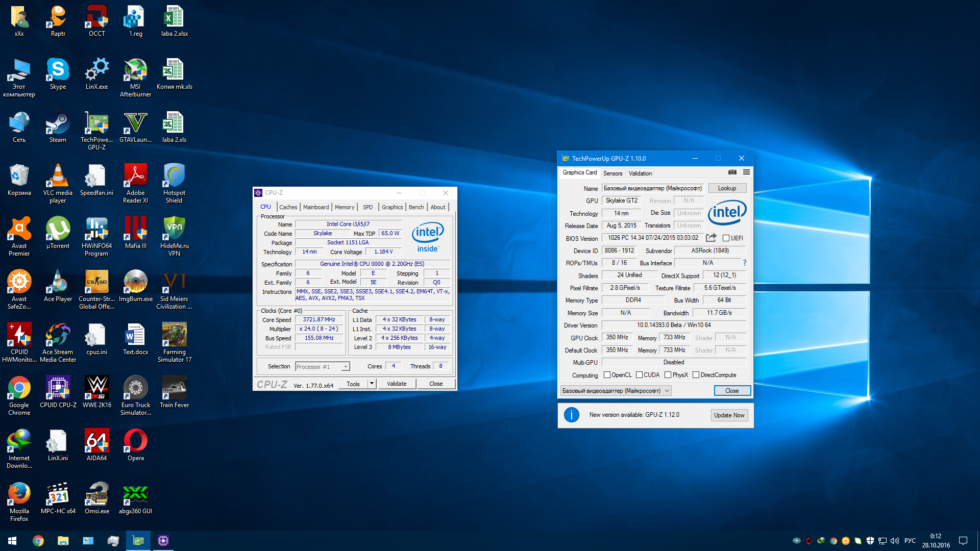Click the Validate button in CPU-Z
The width and height of the screenshot is (980, 551).
pyautogui.click(x=397, y=384)
